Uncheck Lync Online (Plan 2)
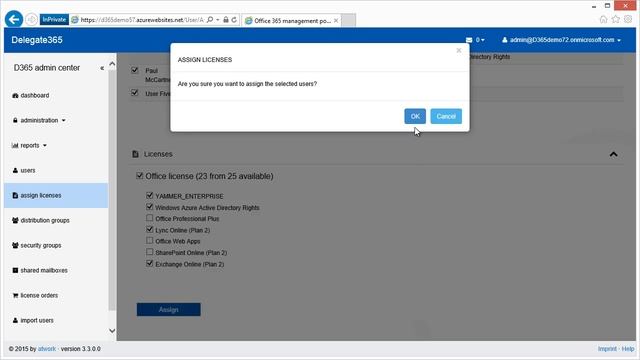This screenshot has height=360, width=640. [x=149, y=229]
